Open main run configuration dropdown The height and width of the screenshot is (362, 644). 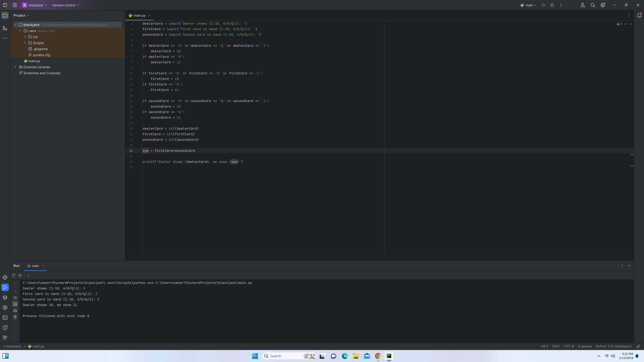tap(528, 5)
